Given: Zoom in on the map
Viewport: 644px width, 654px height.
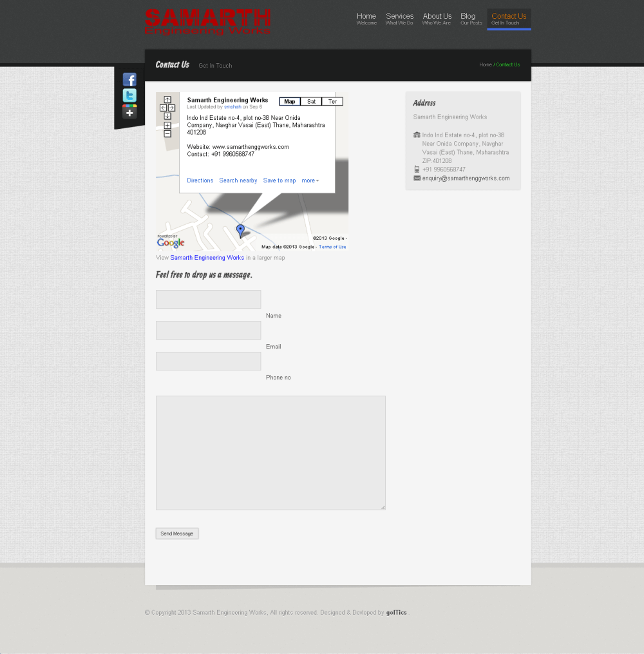Looking at the screenshot, I should click(x=167, y=125).
